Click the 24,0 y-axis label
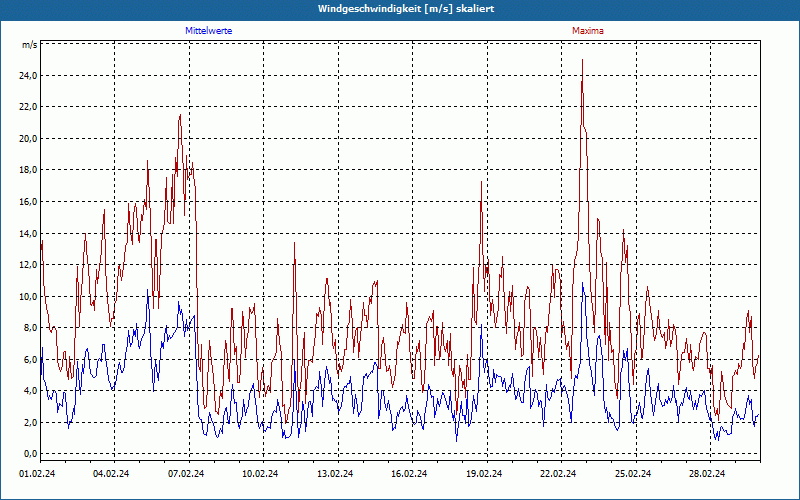The width and height of the screenshot is (800, 500). click(29, 76)
